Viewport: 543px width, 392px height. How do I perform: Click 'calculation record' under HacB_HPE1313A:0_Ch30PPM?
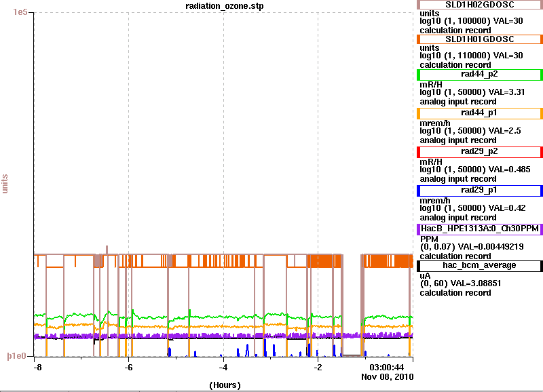(x=455, y=256)
